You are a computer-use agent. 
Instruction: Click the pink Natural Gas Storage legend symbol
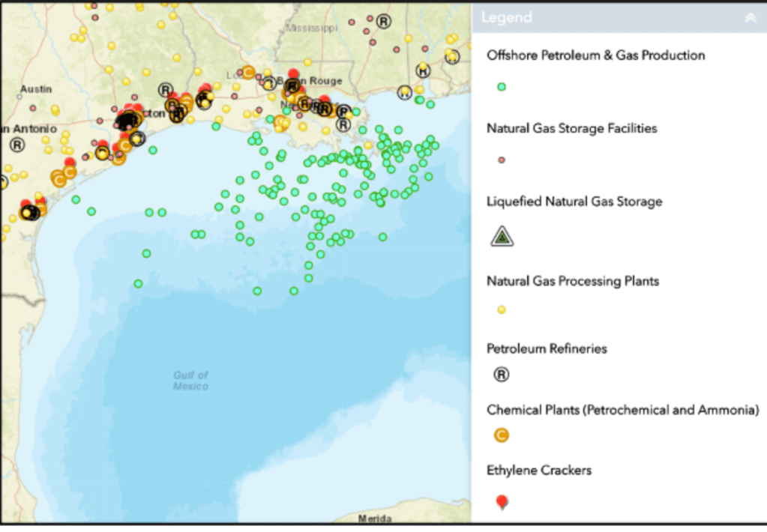point(502,160)
